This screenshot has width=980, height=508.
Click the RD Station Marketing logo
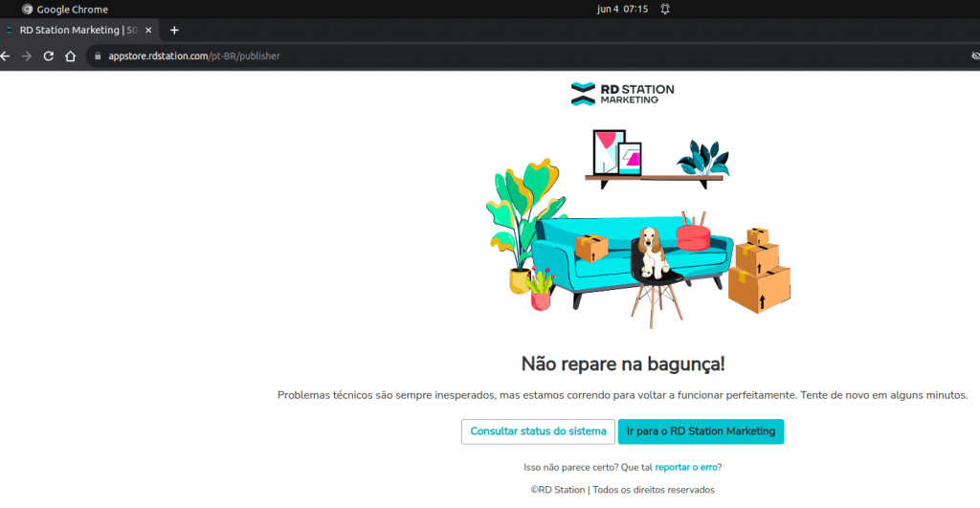click(x=622, y=93)
